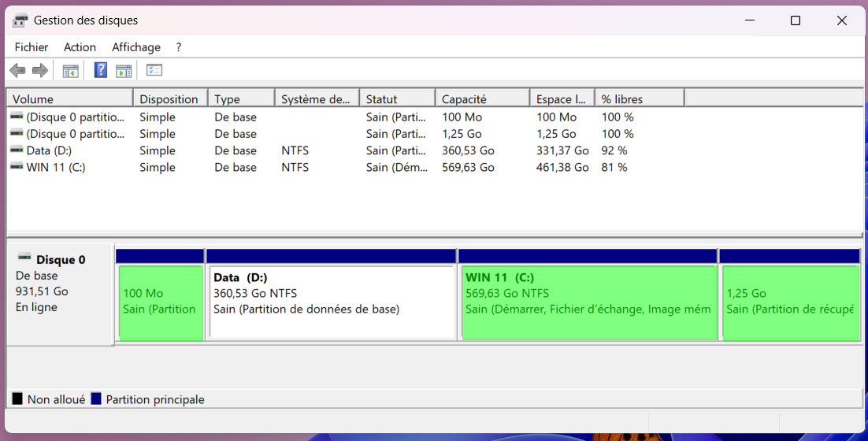Click the checklist settings icon in the toolbar
Viewport: 868px width, 441px height.
[154, 71]
